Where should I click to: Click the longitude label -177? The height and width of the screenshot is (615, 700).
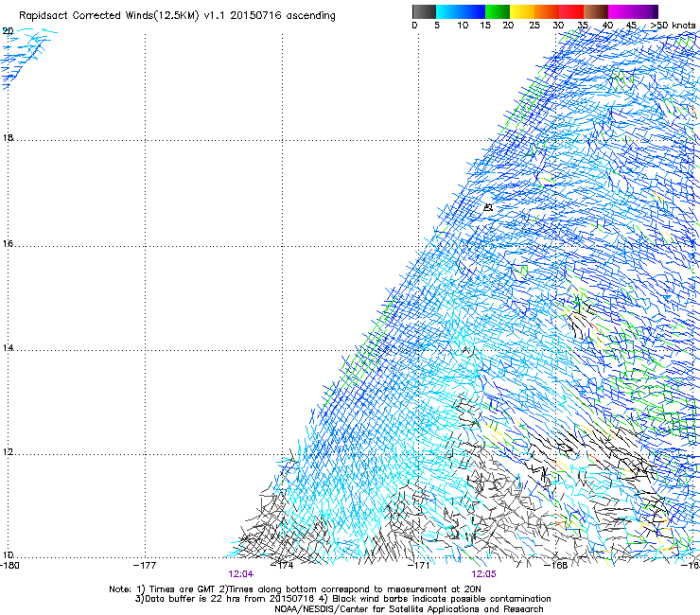(145, 565)
